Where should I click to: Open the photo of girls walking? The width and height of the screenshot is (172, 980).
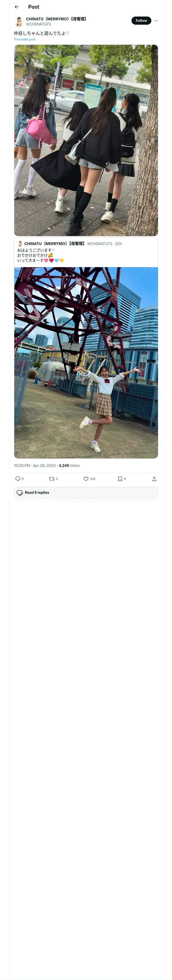coord(86,140)
